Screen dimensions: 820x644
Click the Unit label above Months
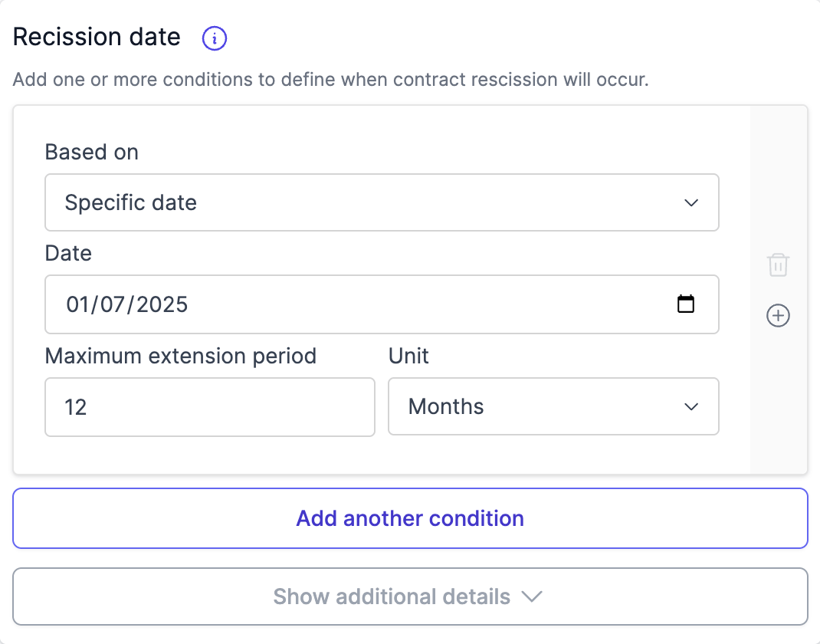coord(409,356)
